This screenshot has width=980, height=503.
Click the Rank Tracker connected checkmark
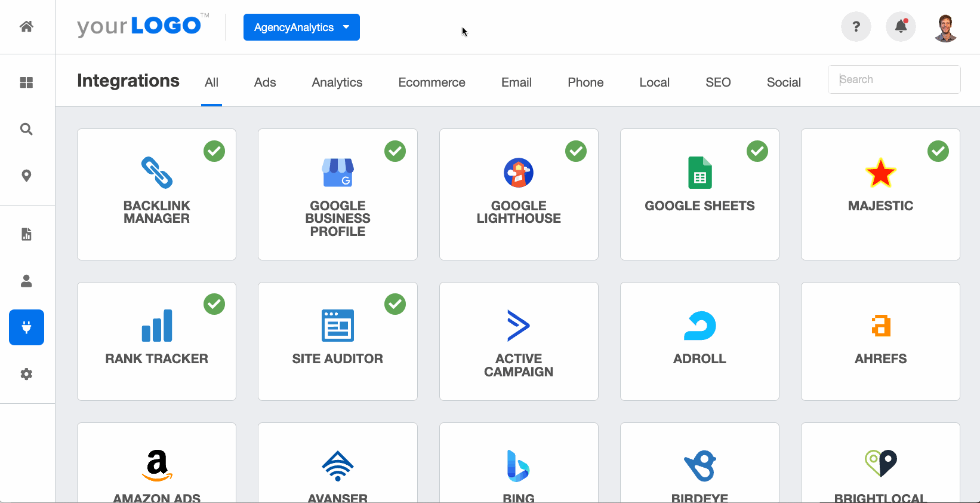(x=214, y=304)
